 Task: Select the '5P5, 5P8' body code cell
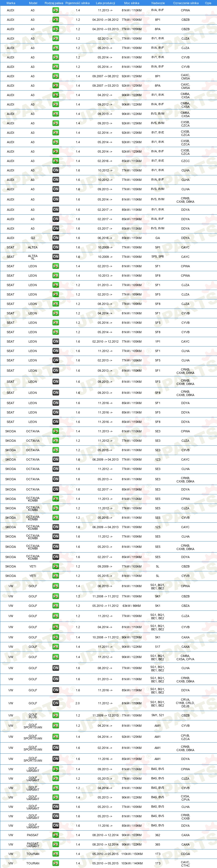pos(158,257)
